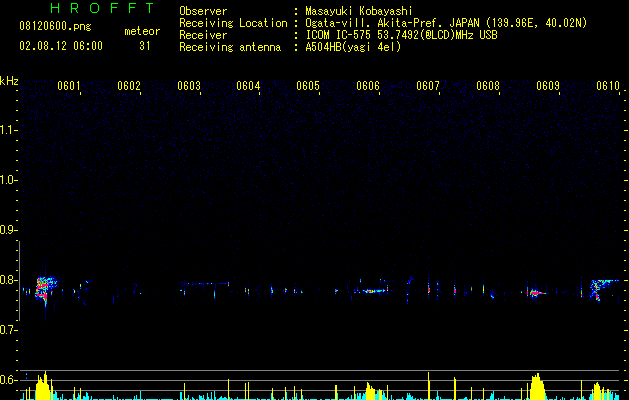Screen dimensions: 629x400
Task: Click the 0.7 frequency axis label
Action: click(7, 330)
